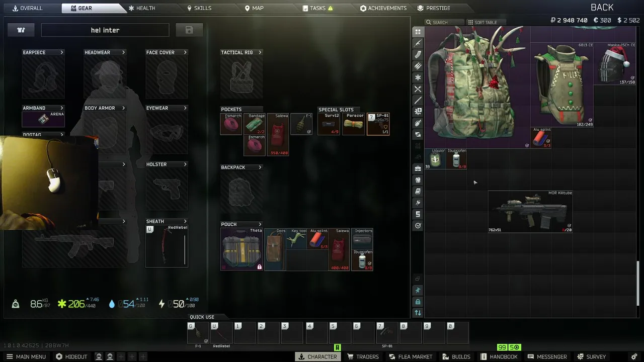Open the gear presets list icon
The height and width of the screenshot is (362, 644).
21,30
